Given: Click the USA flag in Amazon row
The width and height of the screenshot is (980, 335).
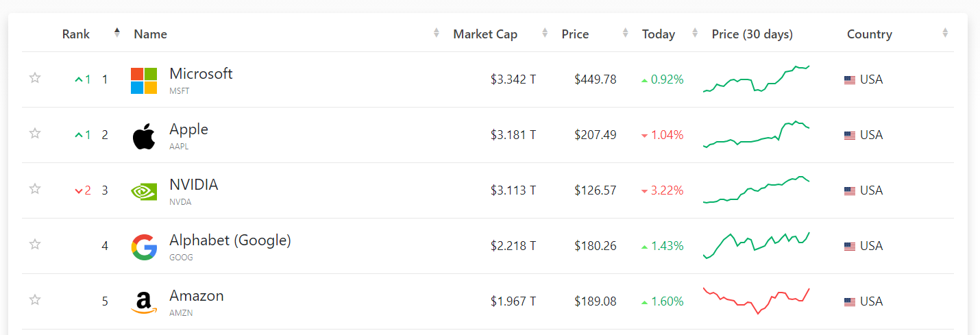Looking at the screenshot, I should point(850,302).
